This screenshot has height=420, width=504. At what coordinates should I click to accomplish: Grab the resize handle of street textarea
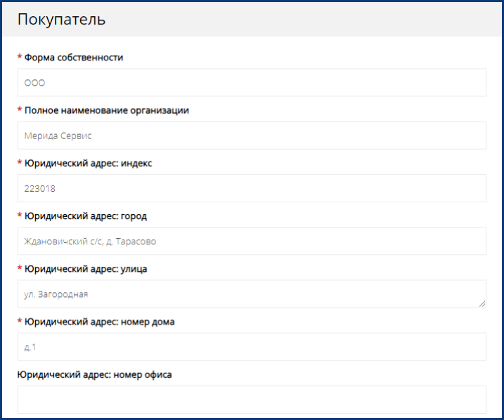click(482, 304)
